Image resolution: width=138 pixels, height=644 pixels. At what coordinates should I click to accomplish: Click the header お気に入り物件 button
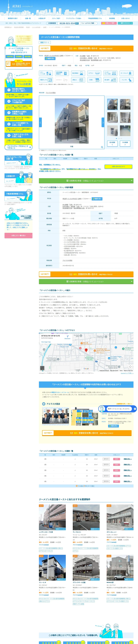coord(109,23)
